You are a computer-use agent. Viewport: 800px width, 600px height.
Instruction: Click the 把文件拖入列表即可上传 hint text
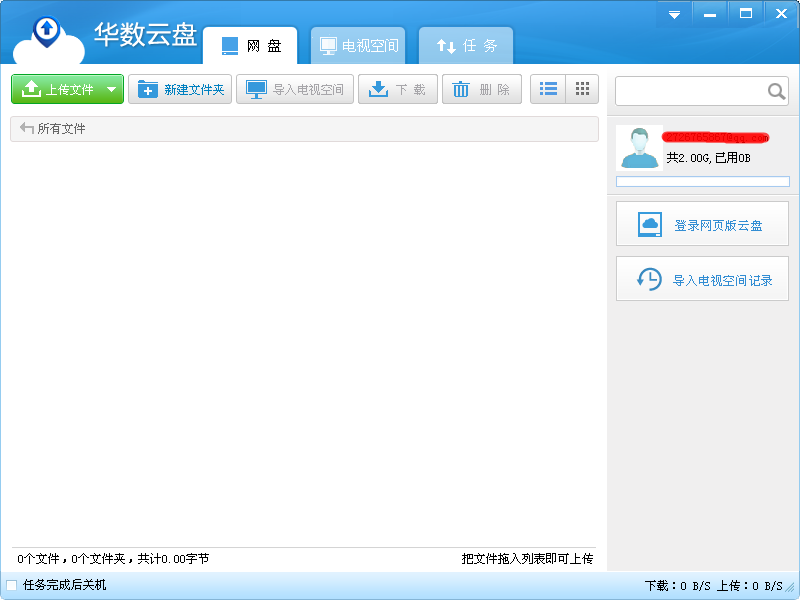click(527, 559)
